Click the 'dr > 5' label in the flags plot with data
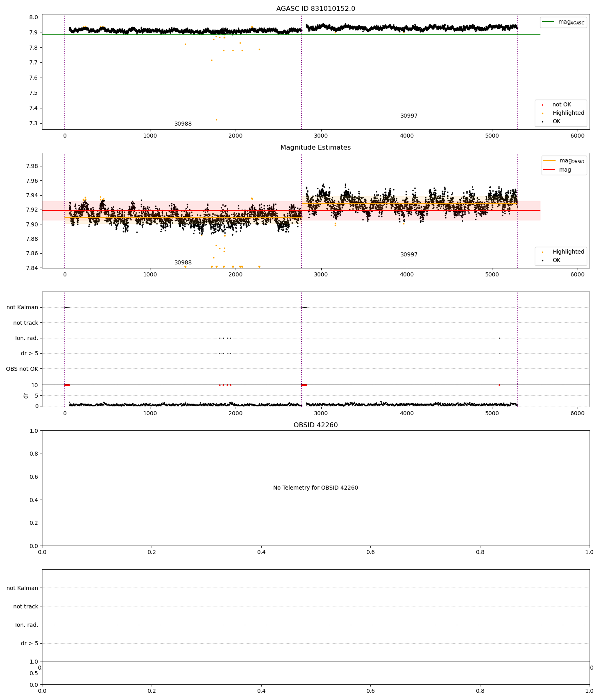 tap(30, 354)
